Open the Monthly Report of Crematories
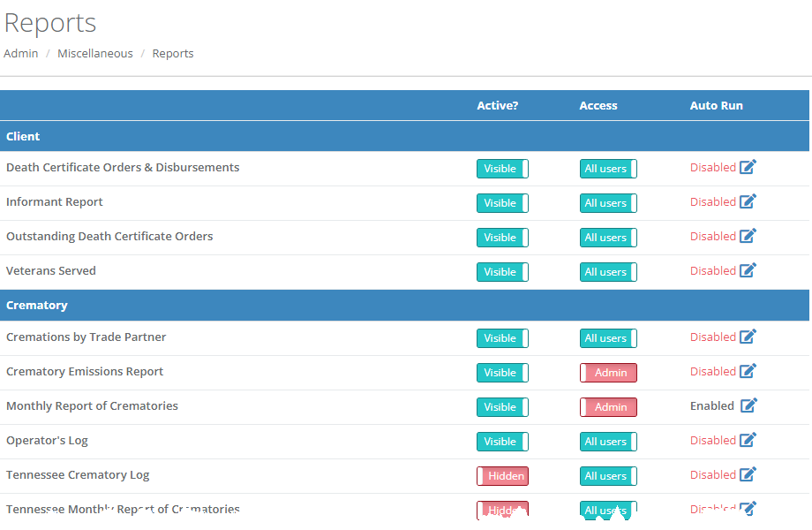Screen dimensions: 812x530 point(92,405)
